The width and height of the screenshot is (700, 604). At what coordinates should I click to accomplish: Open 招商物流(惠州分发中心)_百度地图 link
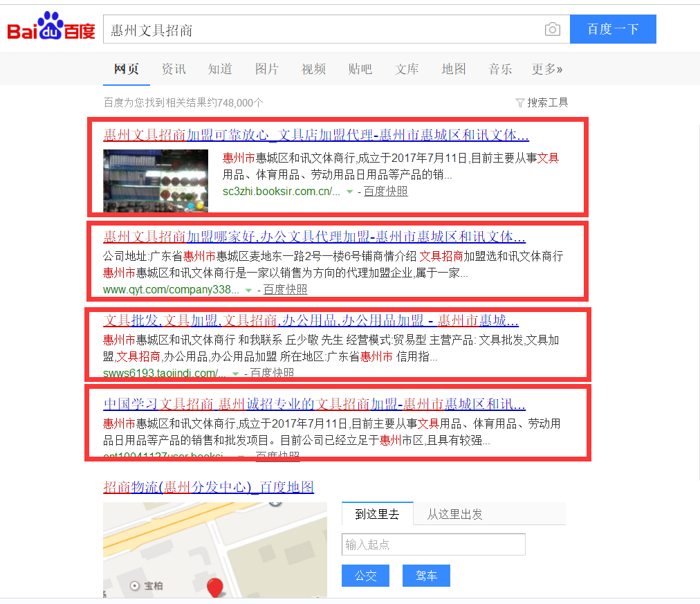[208, 487]
